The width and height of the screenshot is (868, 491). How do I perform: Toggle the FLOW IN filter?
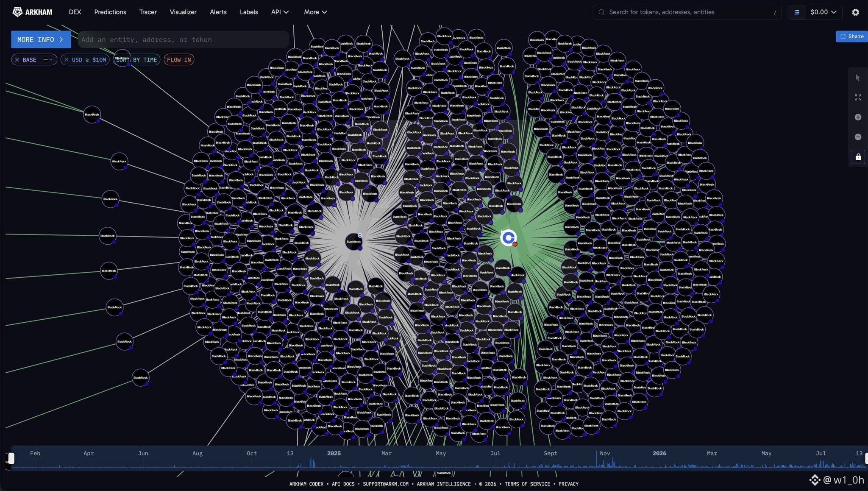[x=179, y=60]
